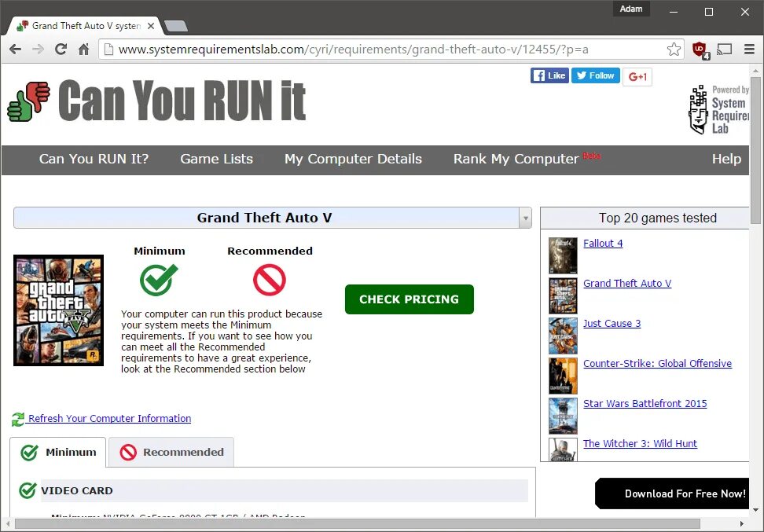Open Star Wars Battlefront 2015 link
Screen dimensions: 764x532
pyautogui.click(x=645, y=403)
